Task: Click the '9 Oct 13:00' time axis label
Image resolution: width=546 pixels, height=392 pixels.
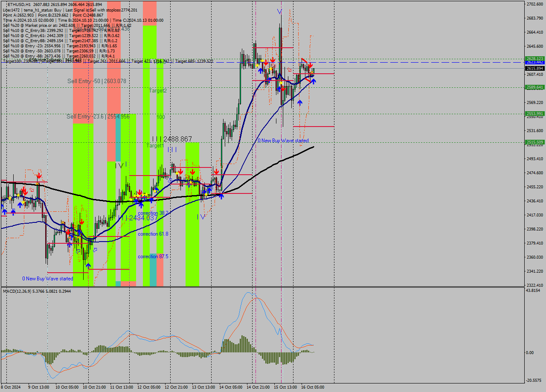Action: (x=38, y=387)
